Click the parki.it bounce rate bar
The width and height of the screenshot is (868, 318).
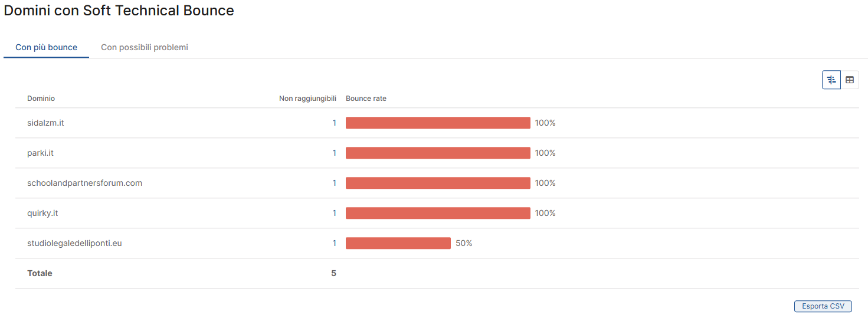438,153
